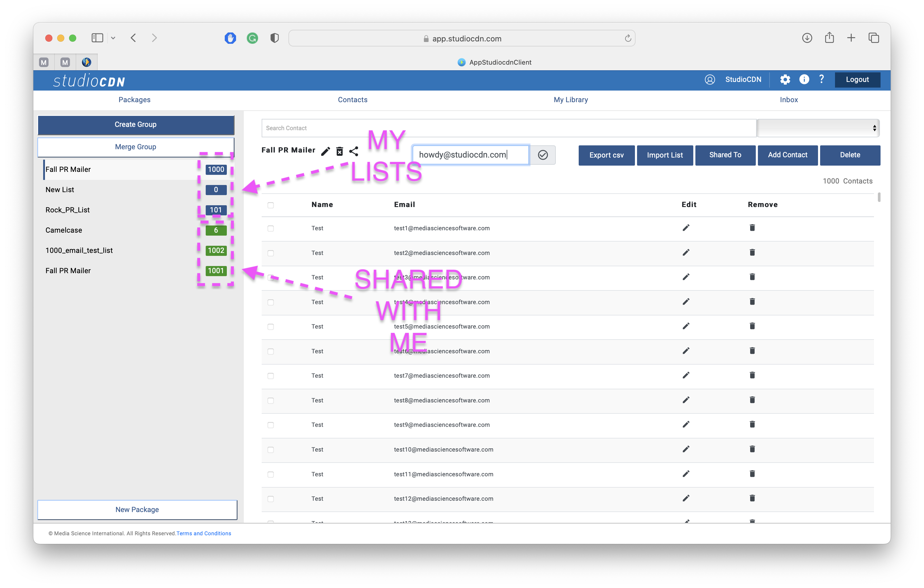Remove contact test5@mediasciencesoftware.com
The image size is (924, 588).
(752, 326)
